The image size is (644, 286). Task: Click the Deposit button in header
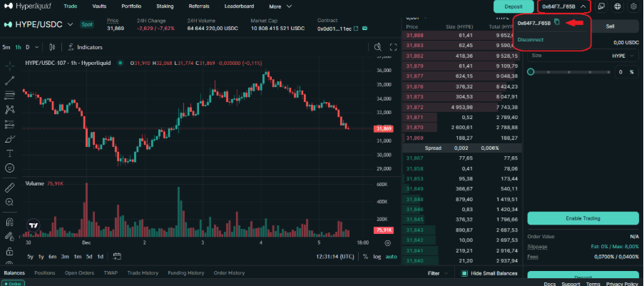coord(513,6)
